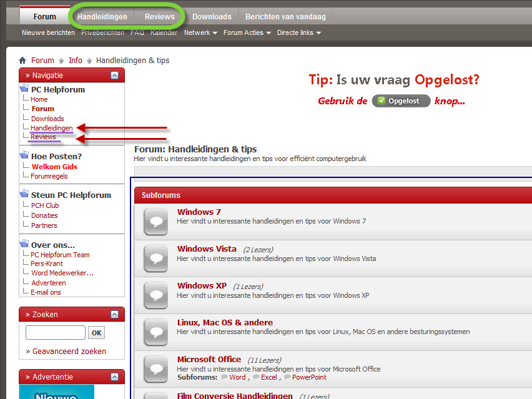This screenshot has height=399, width=532.
Task: Switch to the Forum tab
Action: (45, 16)
